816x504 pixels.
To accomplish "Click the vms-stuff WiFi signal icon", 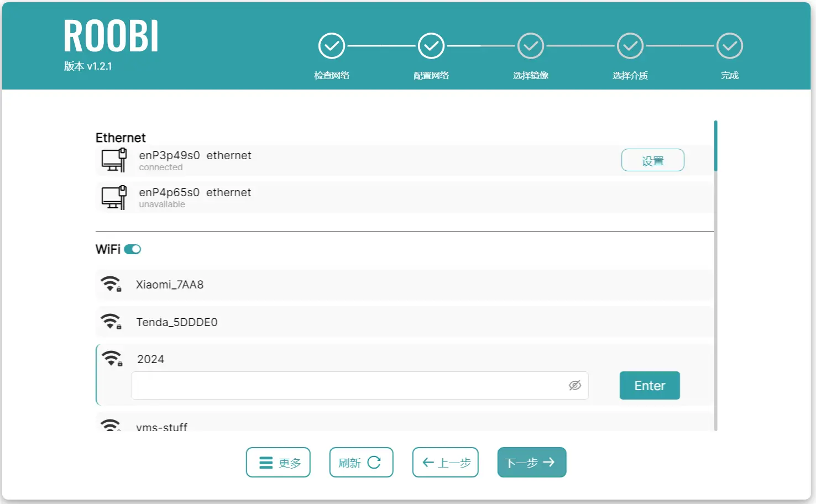I will click(x=111, y=426).
